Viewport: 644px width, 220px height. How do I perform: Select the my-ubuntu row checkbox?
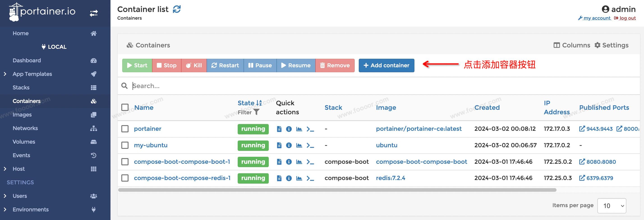tap(125, 145)
